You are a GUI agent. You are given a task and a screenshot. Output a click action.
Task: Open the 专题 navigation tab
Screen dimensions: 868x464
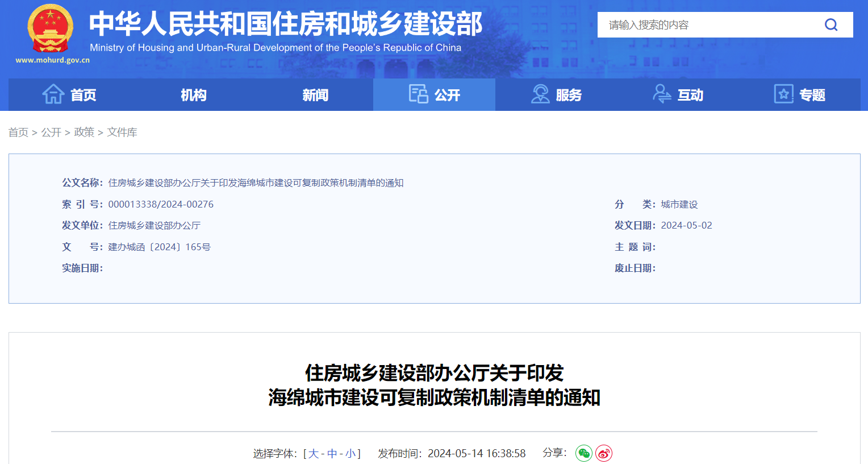[x=799, y=94]
